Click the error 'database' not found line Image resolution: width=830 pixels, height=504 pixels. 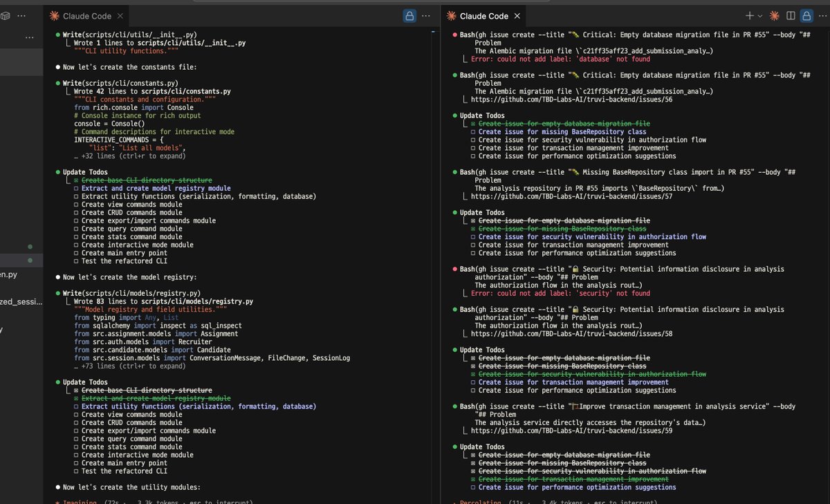560,59
